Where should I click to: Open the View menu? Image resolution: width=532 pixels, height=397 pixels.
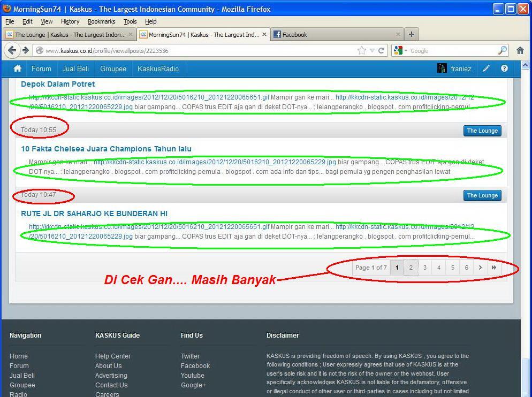click(47, 21)
